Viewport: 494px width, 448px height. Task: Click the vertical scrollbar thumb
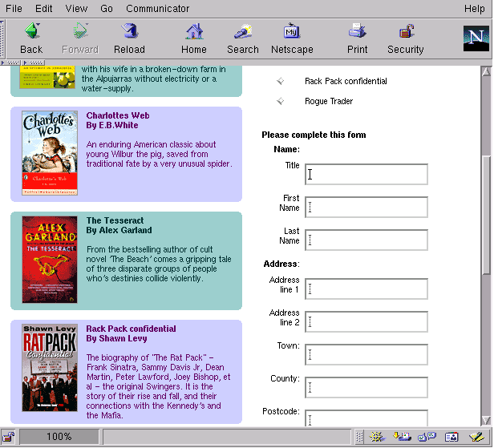point(487,215)
